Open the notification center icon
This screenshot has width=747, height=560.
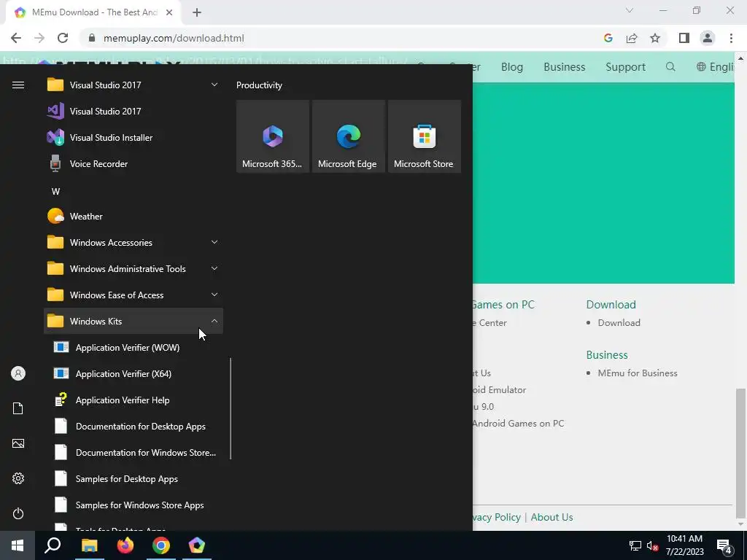[x=724, y=545]
